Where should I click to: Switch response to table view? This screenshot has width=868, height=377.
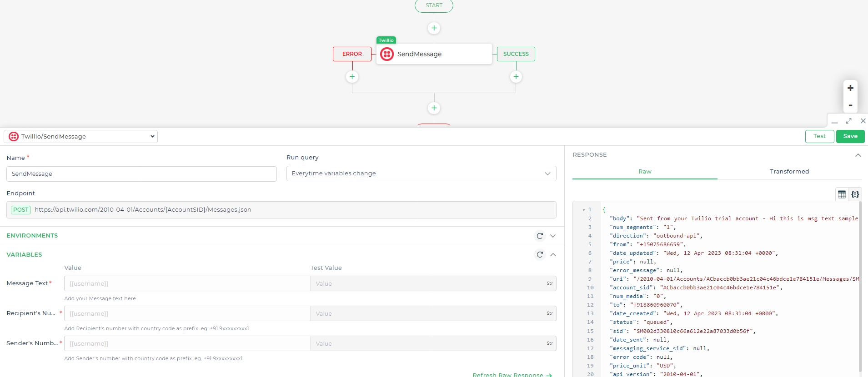tap(842, 194)
